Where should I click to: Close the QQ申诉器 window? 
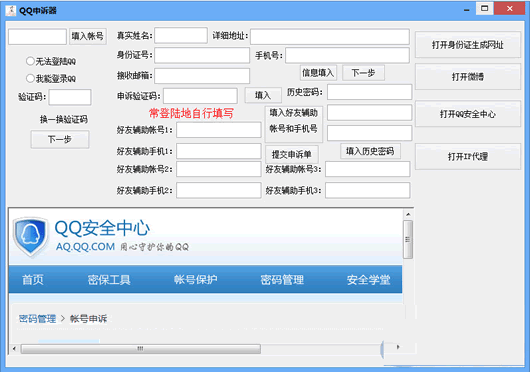[x=510, y=8]
